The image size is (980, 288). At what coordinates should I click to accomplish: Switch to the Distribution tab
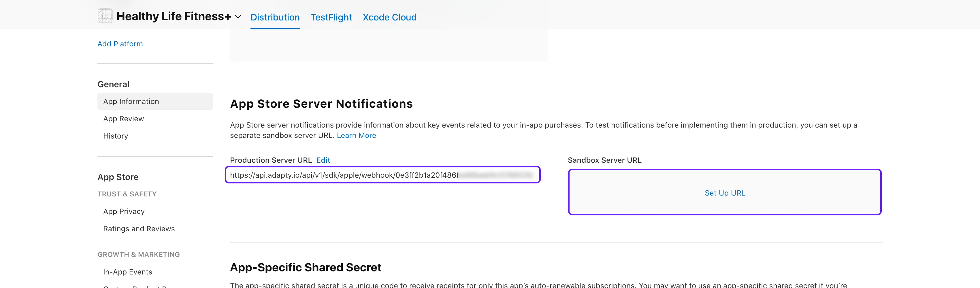click(275, 18)
